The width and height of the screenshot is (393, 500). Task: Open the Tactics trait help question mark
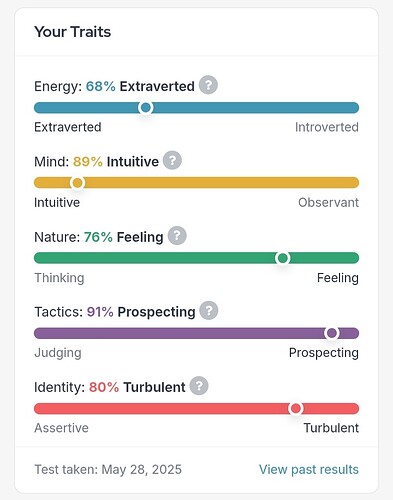point(209,311)
